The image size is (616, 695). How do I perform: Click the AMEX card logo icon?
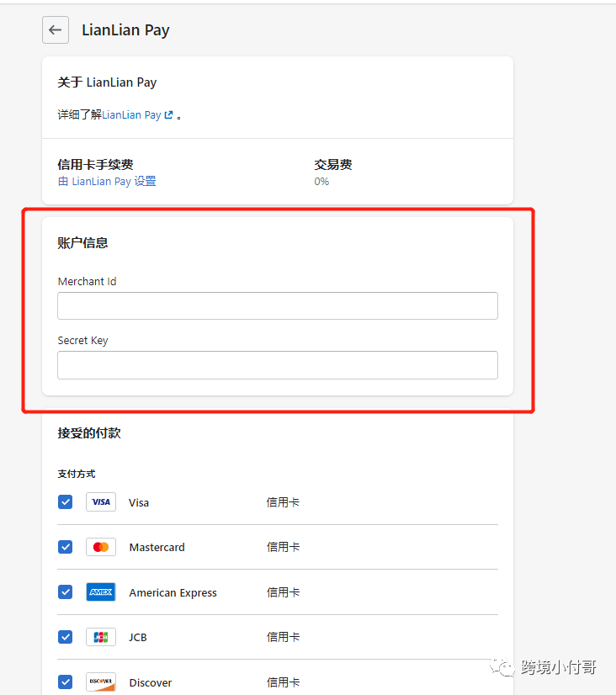tap(101, 592)
